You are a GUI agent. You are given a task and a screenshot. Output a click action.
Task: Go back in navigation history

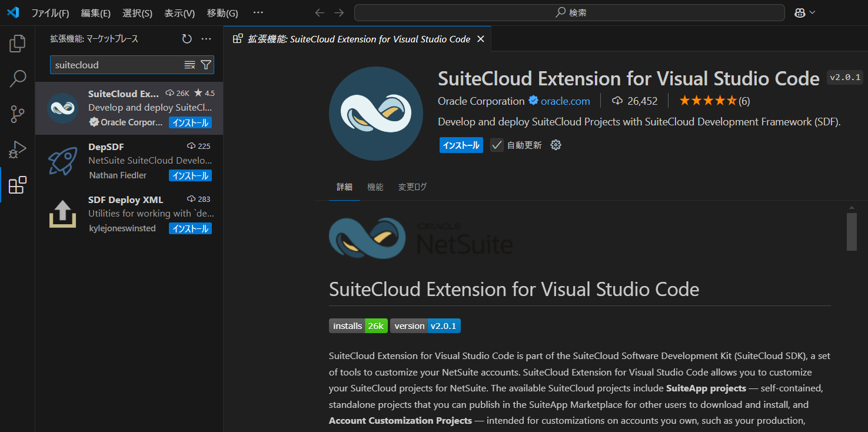320,12
